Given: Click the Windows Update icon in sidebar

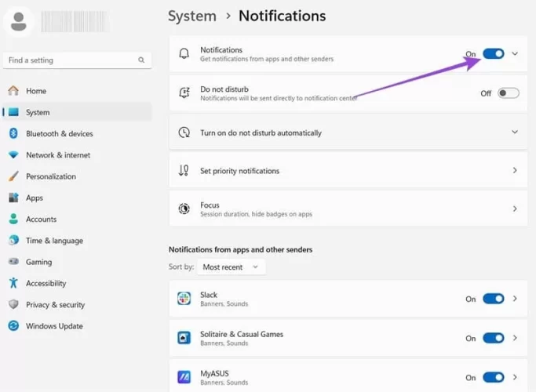Looking at the screenshot, I should click(x=13, y=326).
